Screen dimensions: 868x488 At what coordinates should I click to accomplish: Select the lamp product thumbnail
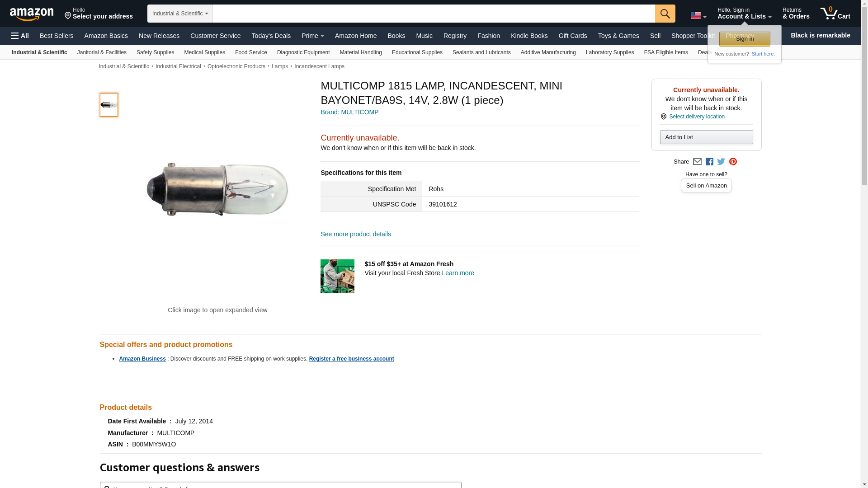(x=109, y=105)
